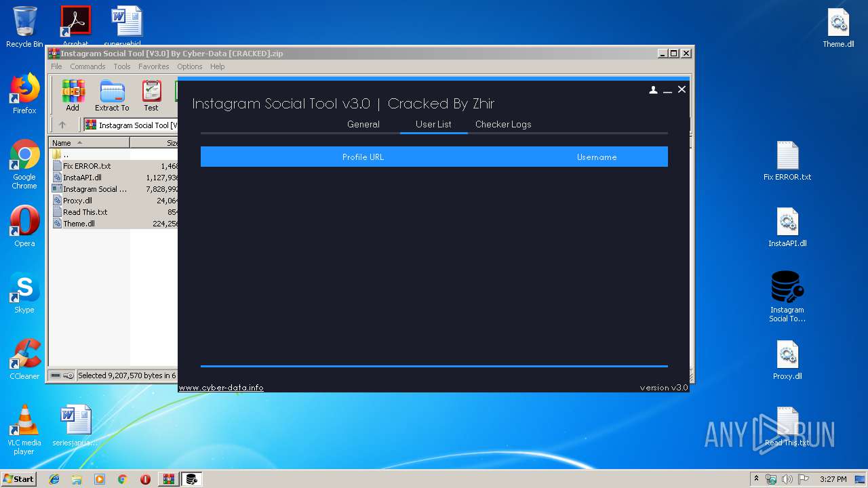Sort WinRAR list by Size column

tap(155, 142)
